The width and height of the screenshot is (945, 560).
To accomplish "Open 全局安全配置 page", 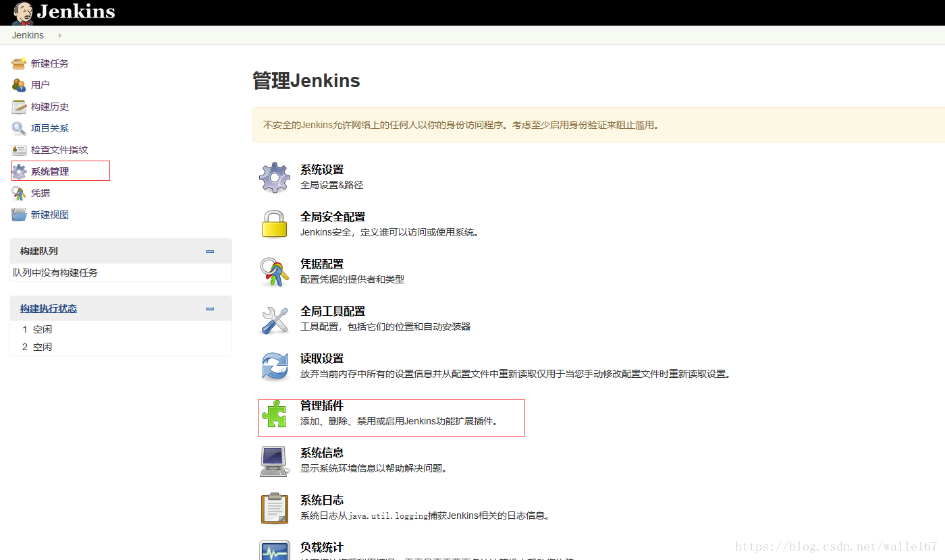I will pyautogui.click(x=333, y=217).
